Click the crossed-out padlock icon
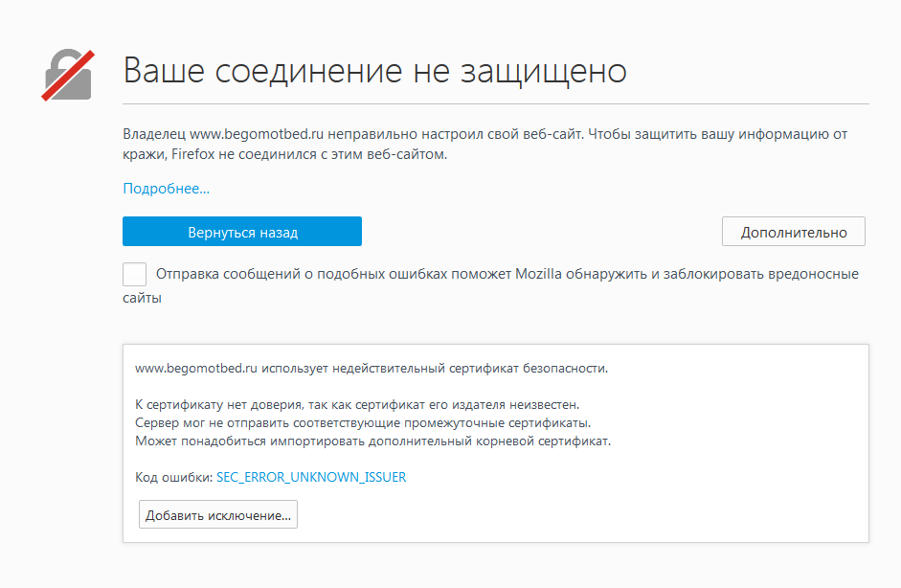Image resolution: width=901 pixels, height=588 pixels. (67, 74)
